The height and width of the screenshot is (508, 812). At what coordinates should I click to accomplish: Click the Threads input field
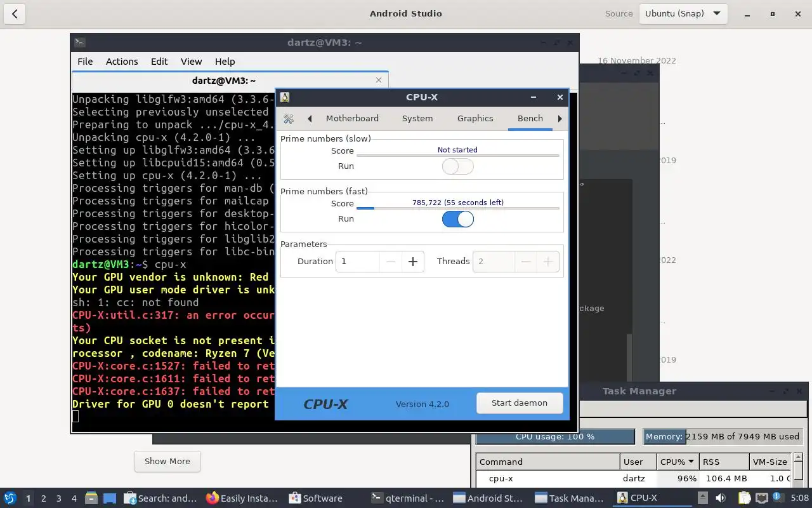(494, 262)
